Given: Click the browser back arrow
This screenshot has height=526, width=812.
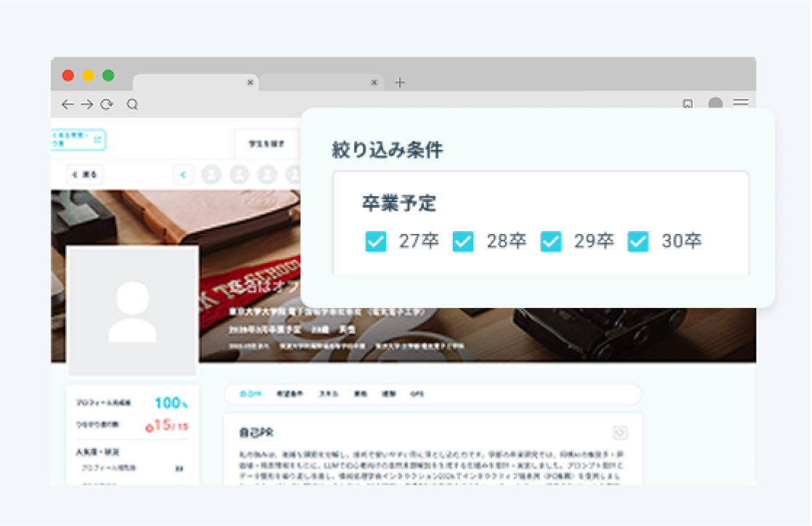Looking at the screenshot, I should pos(68,105).
